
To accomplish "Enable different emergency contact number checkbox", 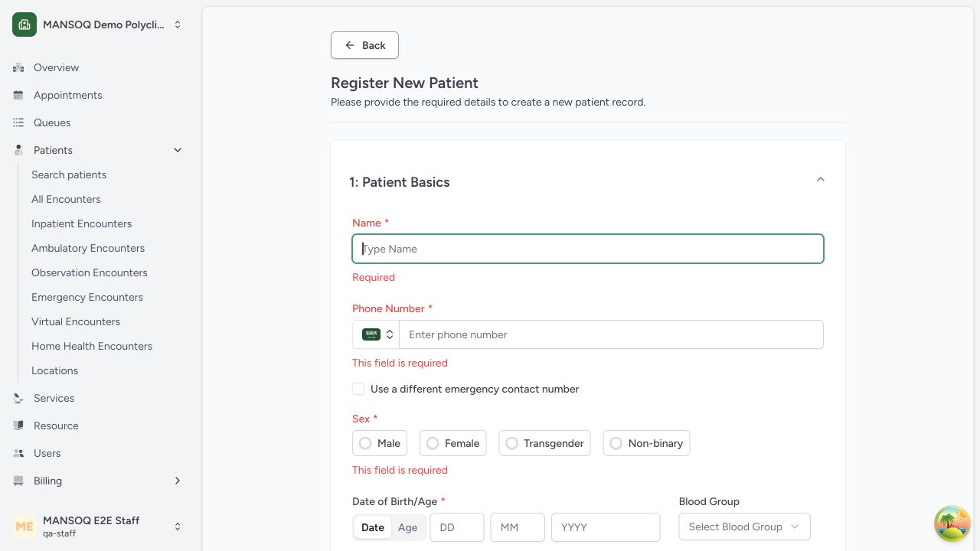I will [x=358, y=389].
